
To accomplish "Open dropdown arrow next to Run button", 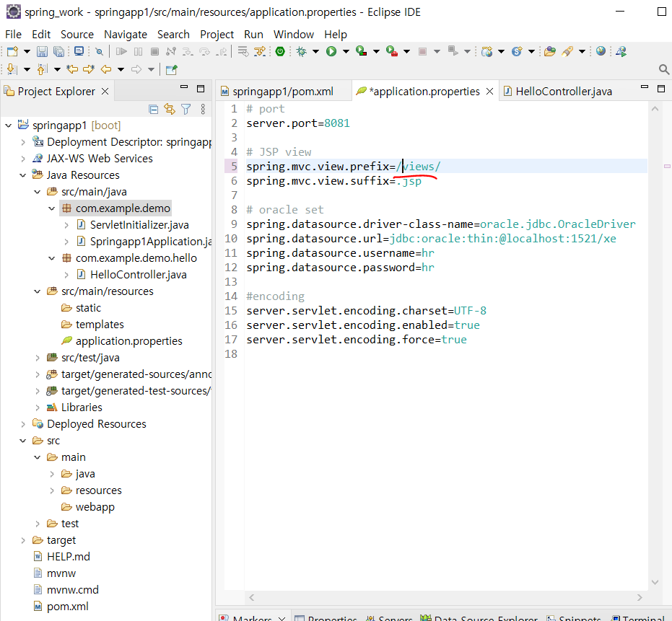I will click(346, 52).
